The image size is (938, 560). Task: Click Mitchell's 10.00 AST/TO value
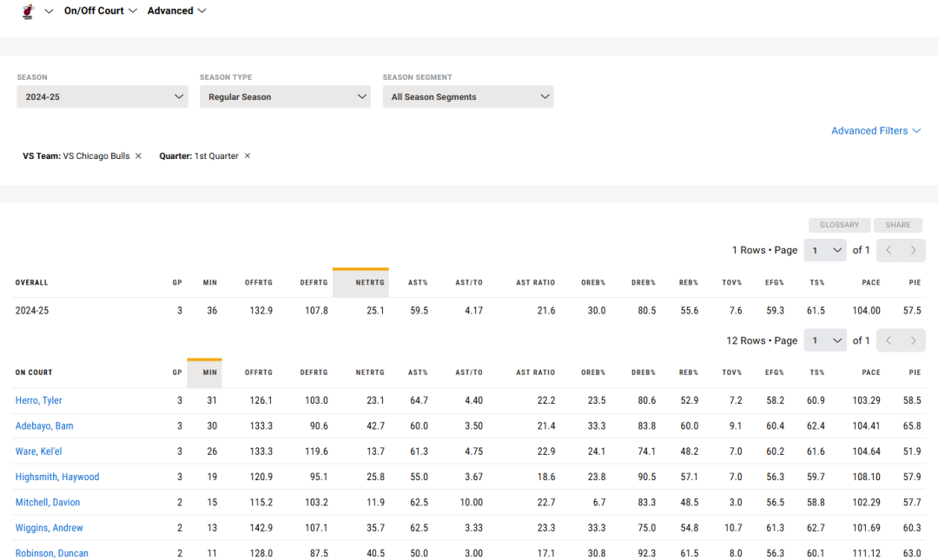[x=472, y=503]
